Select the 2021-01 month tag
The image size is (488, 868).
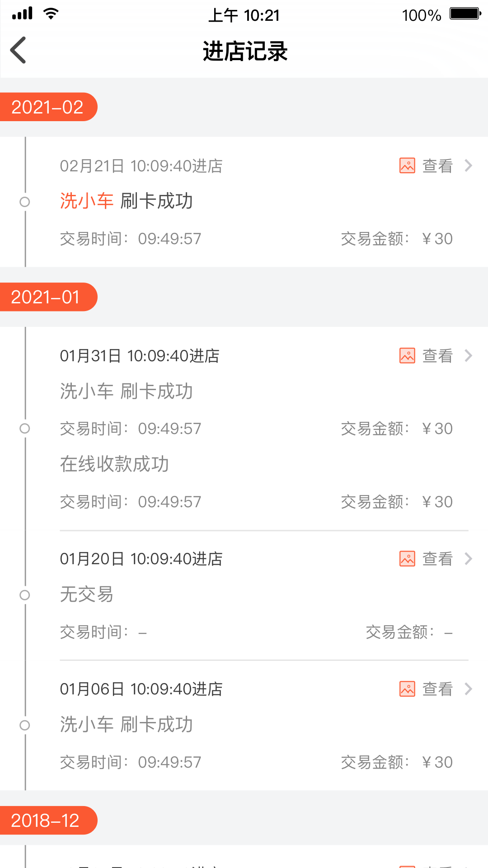click(x=46, y=297)
